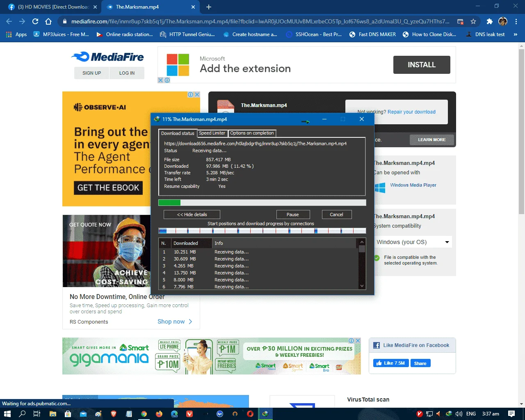
Task: Close The.Marksman.mp4 browser tab
Action: pyautogui.click(x=193, y=7)
